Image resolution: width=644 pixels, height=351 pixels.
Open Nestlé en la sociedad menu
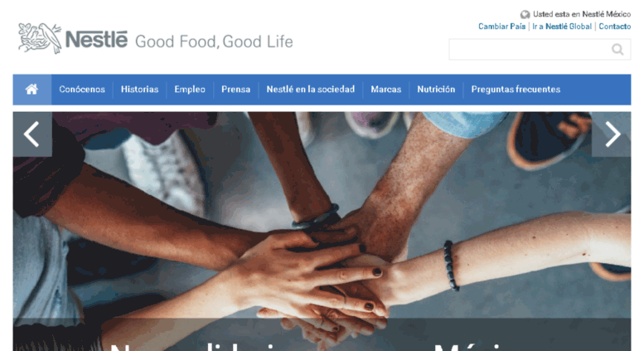[311, 89]
